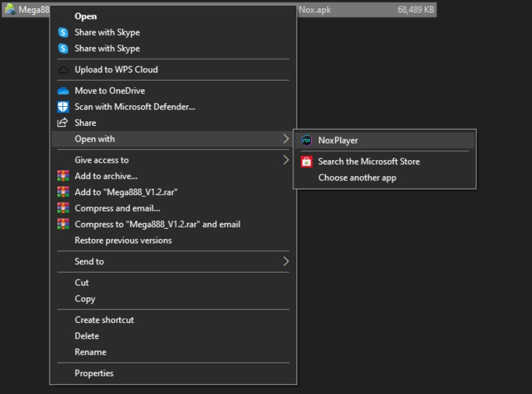
Task: Click the Mega888 file name in the list
Action: click(x=32, y=10)
